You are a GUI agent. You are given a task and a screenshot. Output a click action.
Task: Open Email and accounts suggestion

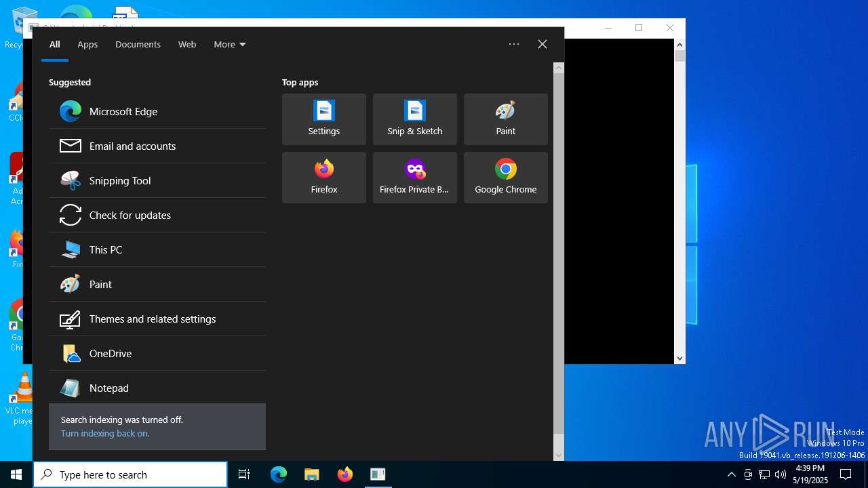coord(157,146)
